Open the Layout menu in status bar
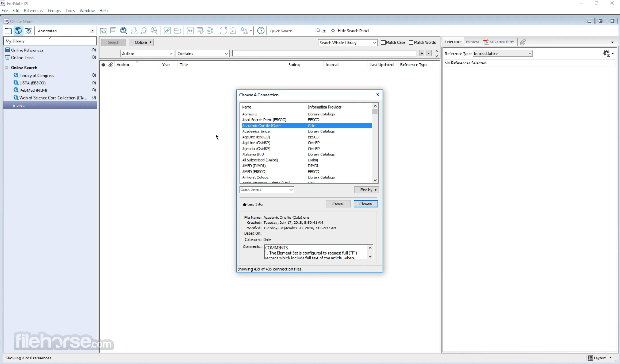 600,358
